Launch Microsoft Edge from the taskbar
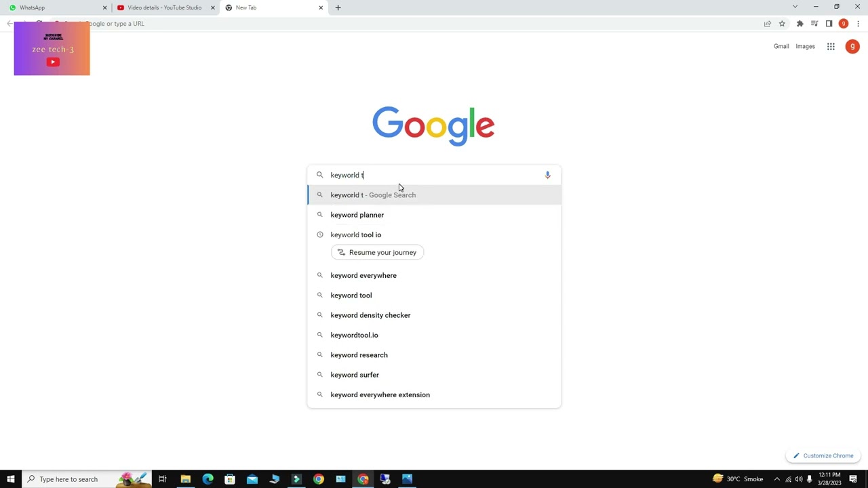The height and width of the screenshot is (488, 868). (208, 479)
